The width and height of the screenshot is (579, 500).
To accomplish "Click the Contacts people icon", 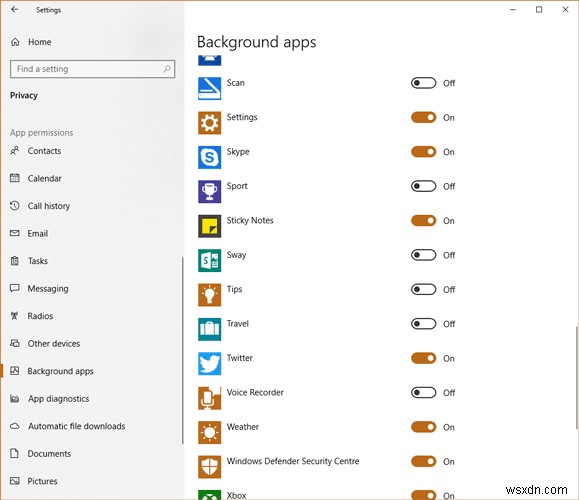I will pos(14,151).
